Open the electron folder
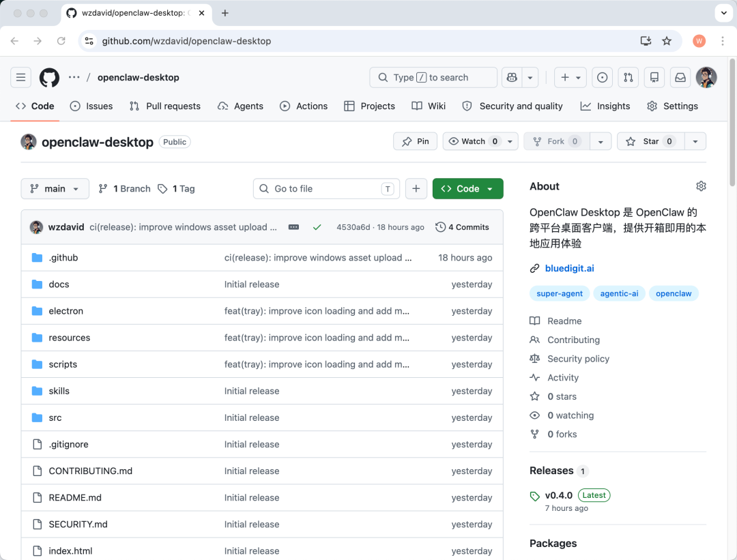Image resolution: width=737 pixels, height=560 pixels. [x=66, y=311]
